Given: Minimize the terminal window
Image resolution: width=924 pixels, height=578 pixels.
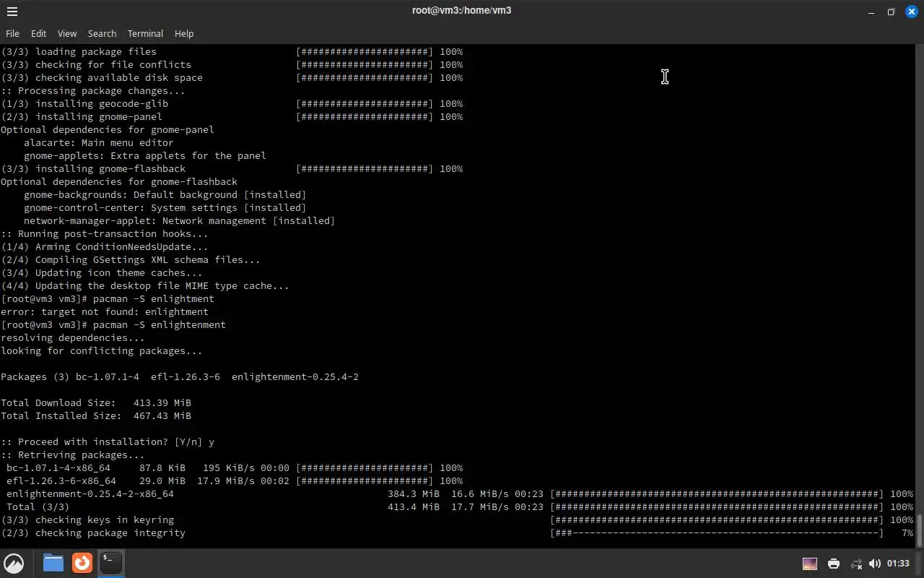Looking at the screenshot, I should point(871,12).
